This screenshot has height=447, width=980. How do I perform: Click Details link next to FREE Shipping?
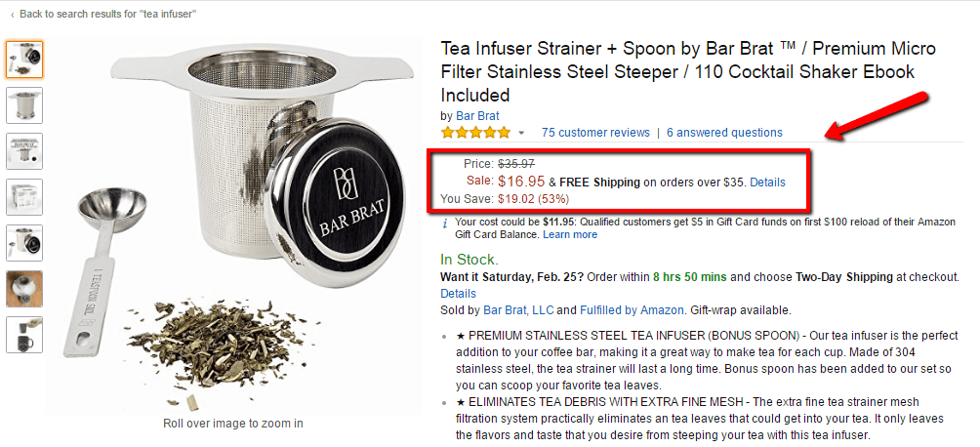coord(767,183)
